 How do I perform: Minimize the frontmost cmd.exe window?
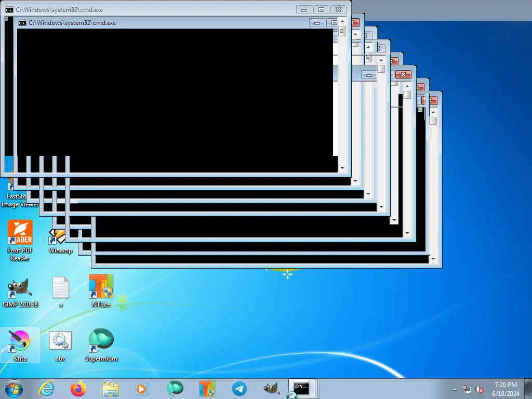tap(304, 10)
